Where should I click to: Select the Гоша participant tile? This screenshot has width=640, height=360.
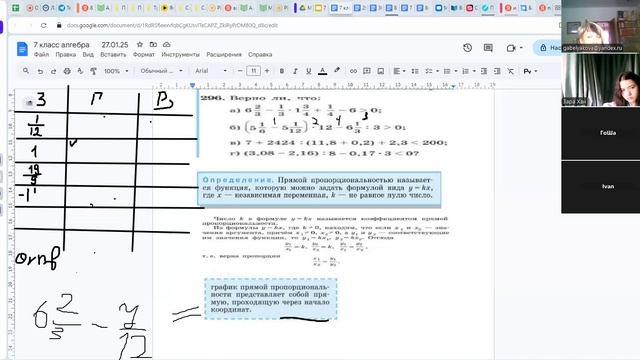(x=600, y=133)
